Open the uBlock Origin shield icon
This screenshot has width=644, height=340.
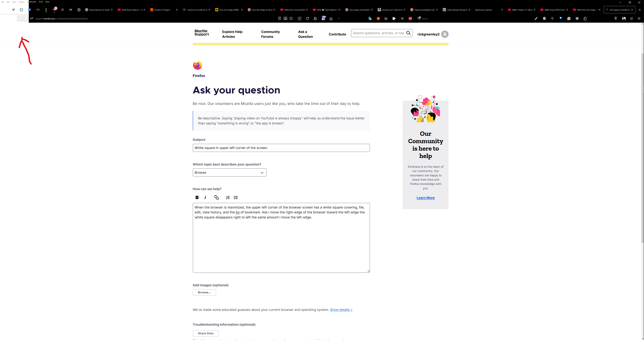[x=577, y=19]
